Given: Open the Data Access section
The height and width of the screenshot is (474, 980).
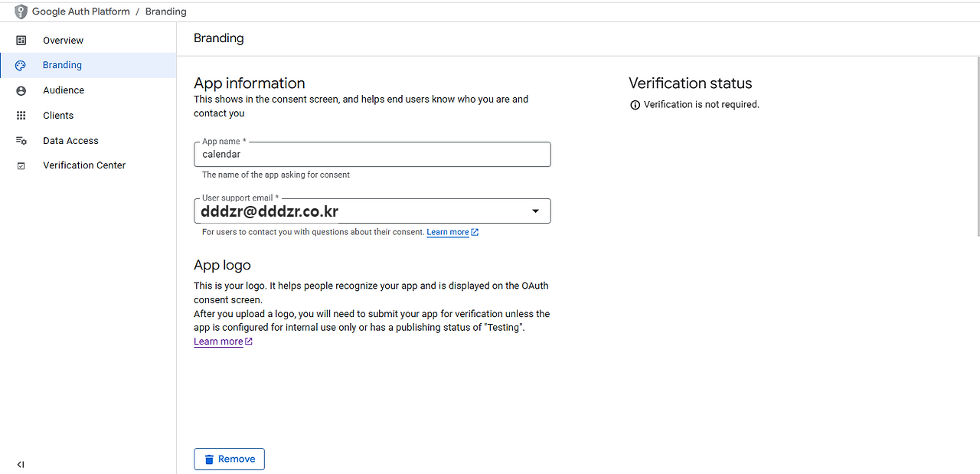Looking at the screenshot, I should pyautogui.click(x=88, y=141).
